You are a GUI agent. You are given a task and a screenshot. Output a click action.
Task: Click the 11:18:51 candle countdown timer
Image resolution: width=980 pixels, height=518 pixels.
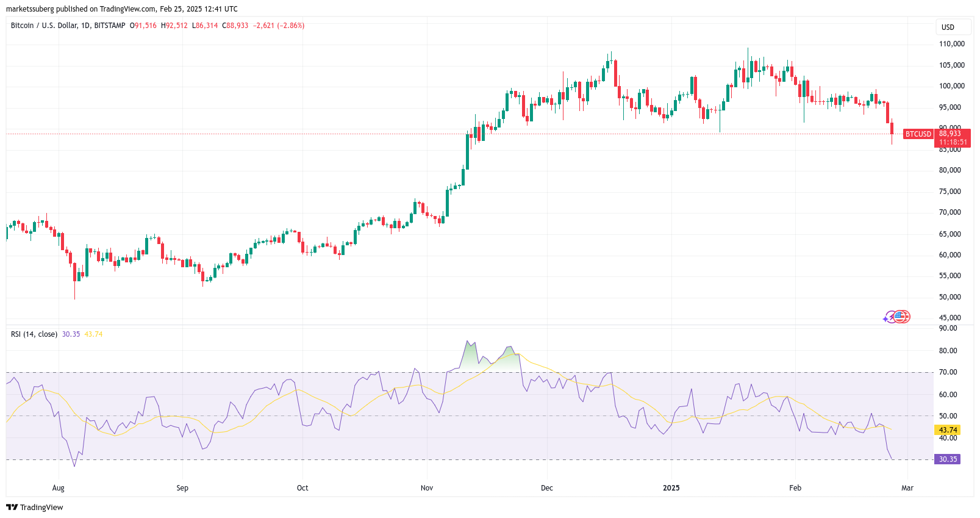pos(953,142)
